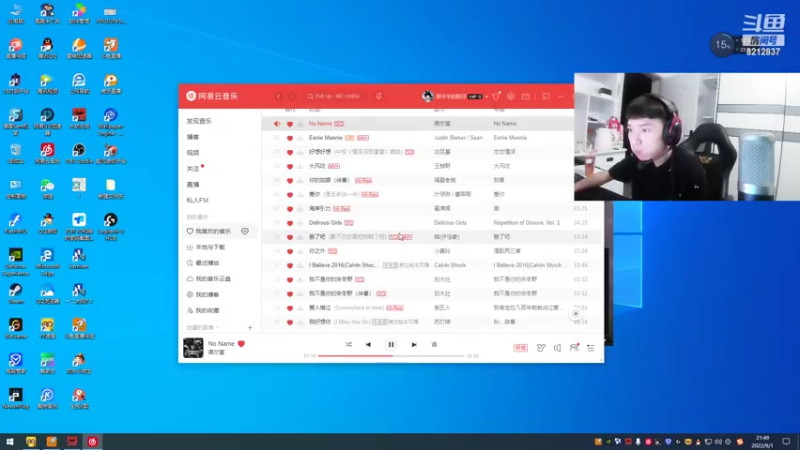Toggle shuffle play mode
Screen dimensions: 800x450
348,344
